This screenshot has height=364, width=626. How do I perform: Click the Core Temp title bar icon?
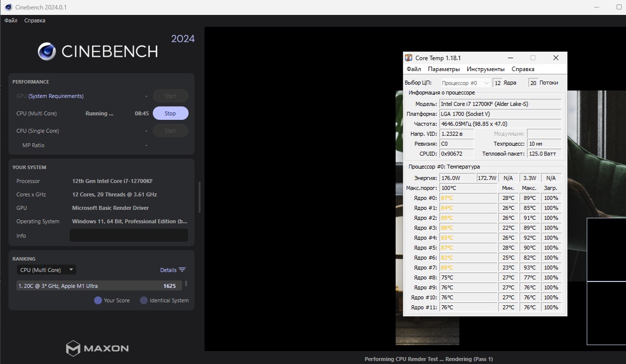[409, 58]
